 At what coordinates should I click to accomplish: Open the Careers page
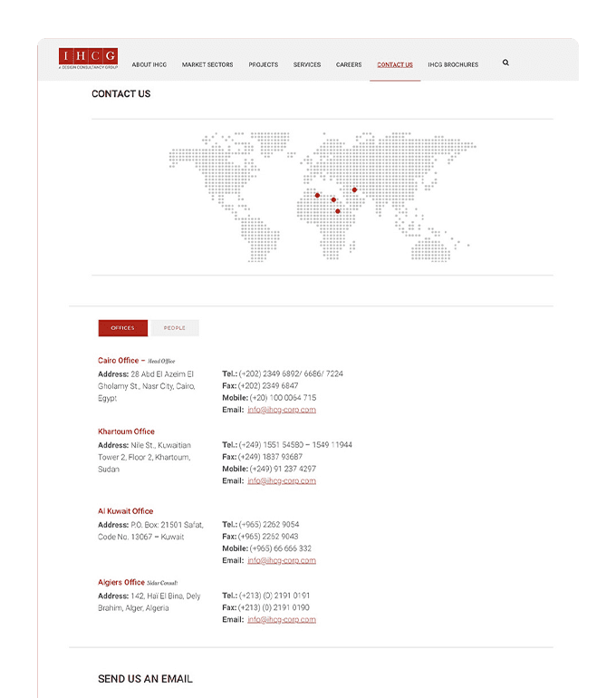pos(349,64)
